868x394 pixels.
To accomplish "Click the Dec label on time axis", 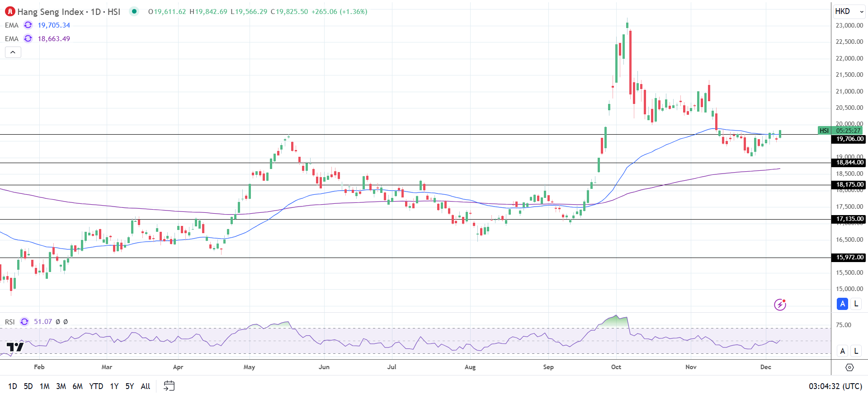I will pos(766,367).
